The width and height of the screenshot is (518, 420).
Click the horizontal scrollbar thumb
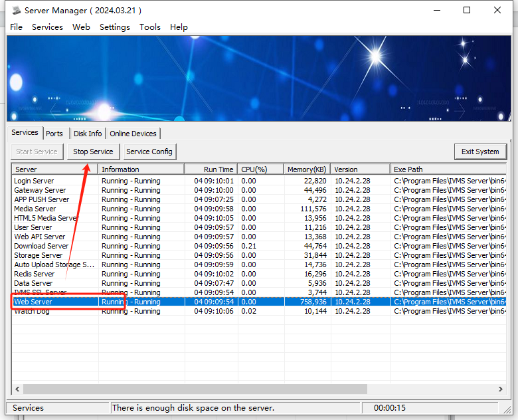click(195, 389)
